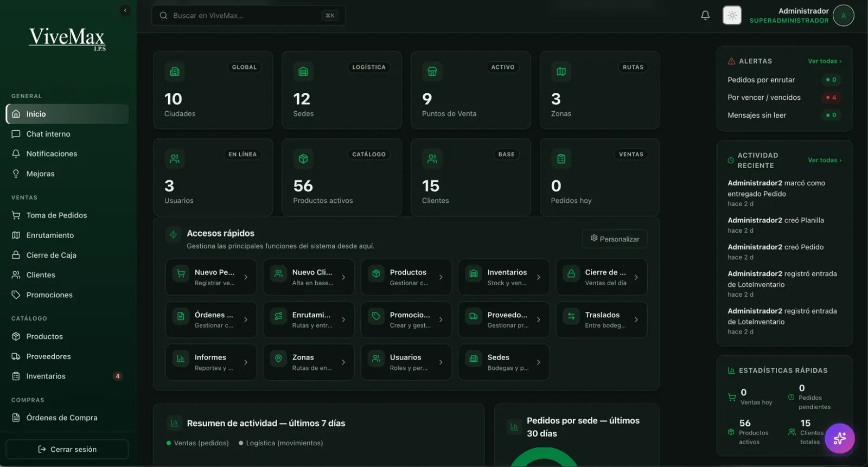Viewport: 868px width, 467px height.
Task: Toggle the Logística (movimientos) chart legend
Action: [281, 443]
